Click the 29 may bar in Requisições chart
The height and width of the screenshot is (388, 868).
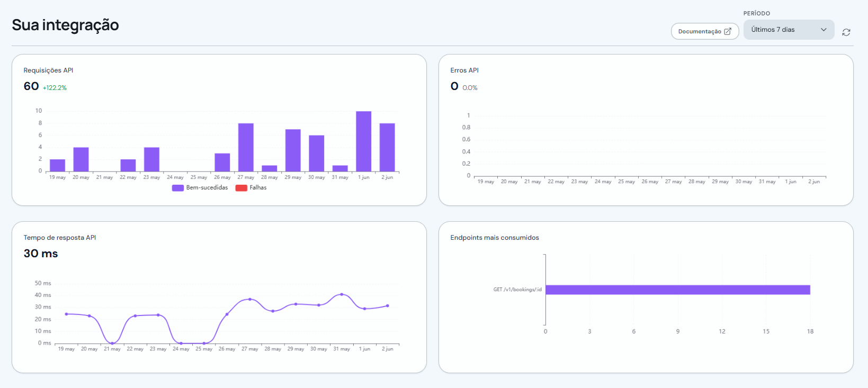pyautogui.click(x=293, y=150)
